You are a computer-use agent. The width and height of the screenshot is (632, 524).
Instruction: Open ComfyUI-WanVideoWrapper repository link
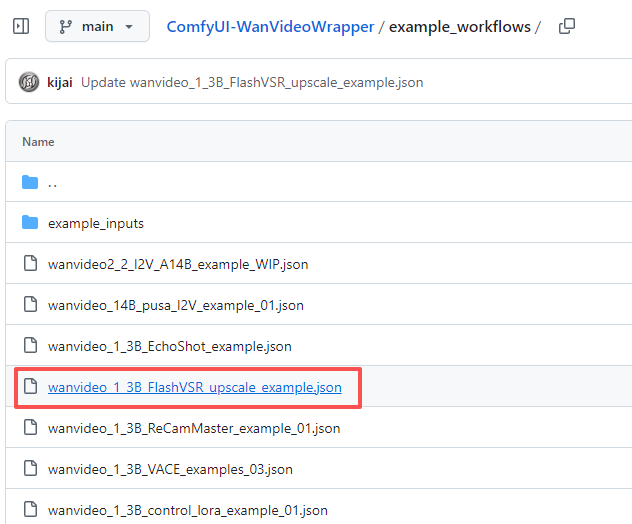click(x=270, y=27)
